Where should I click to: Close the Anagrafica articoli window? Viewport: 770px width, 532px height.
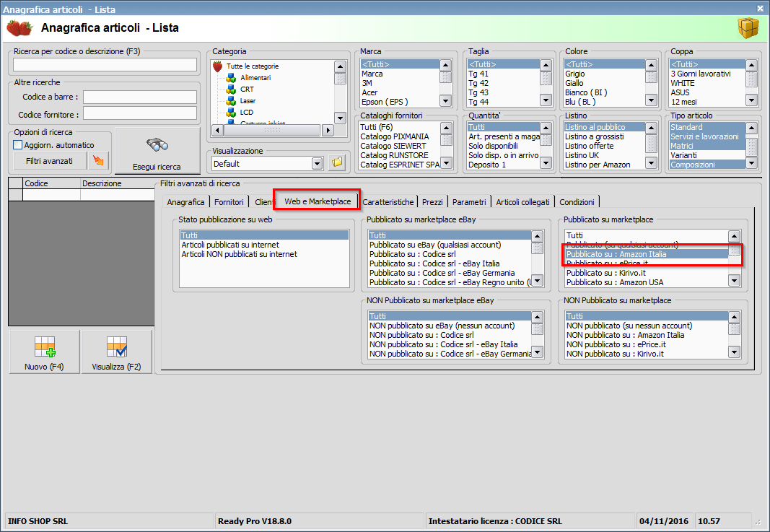(x=760, y=9)
